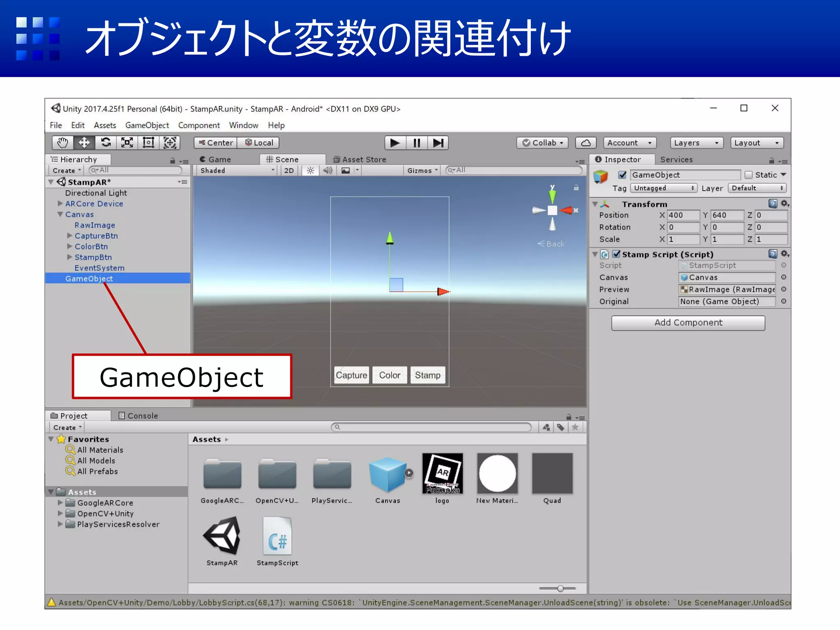Click the GameObject cube icon in Inspector
The width and height of the screenshot is (840, 630).
pyautogui.click(x=601, y=177)
